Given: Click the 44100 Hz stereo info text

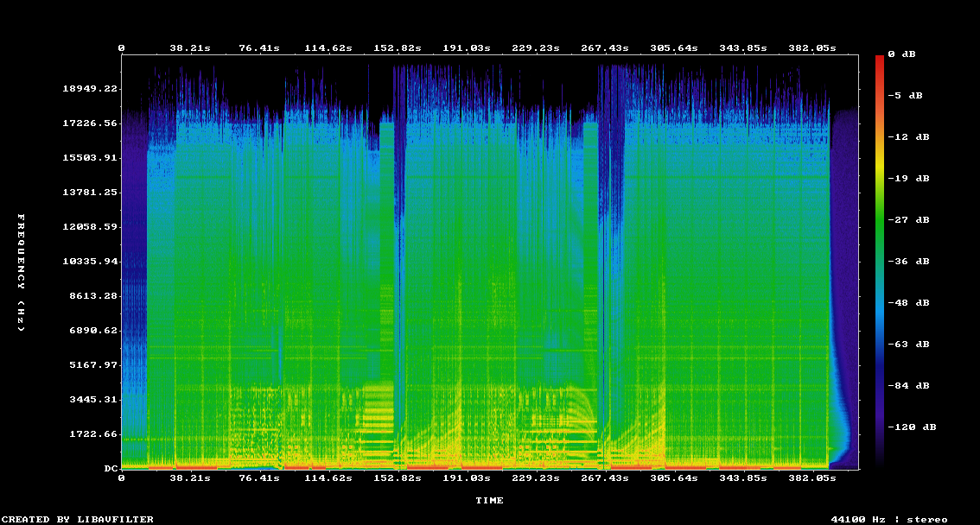Looking at the screenshot, I should [888, 519].
